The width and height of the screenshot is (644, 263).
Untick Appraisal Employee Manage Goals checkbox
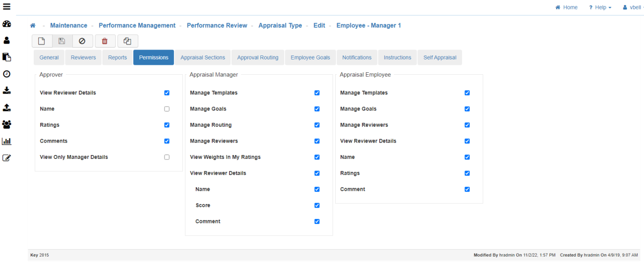click(467, 109)
